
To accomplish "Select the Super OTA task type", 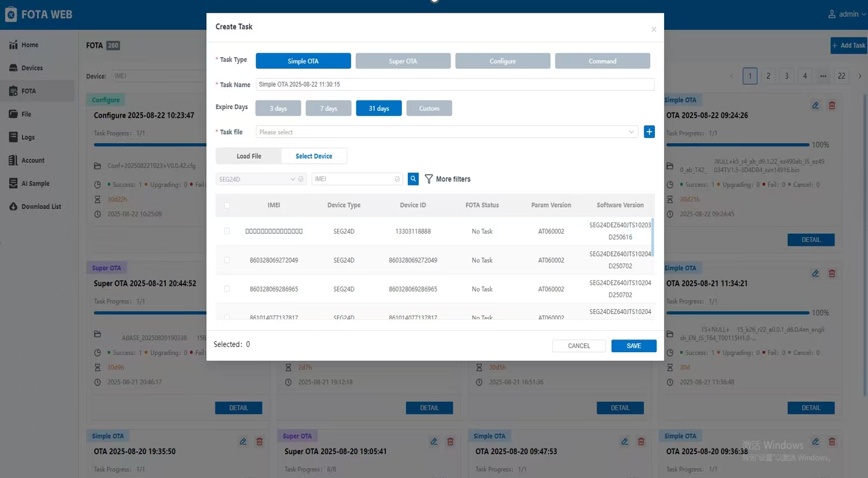I will [x=403, y=61].
